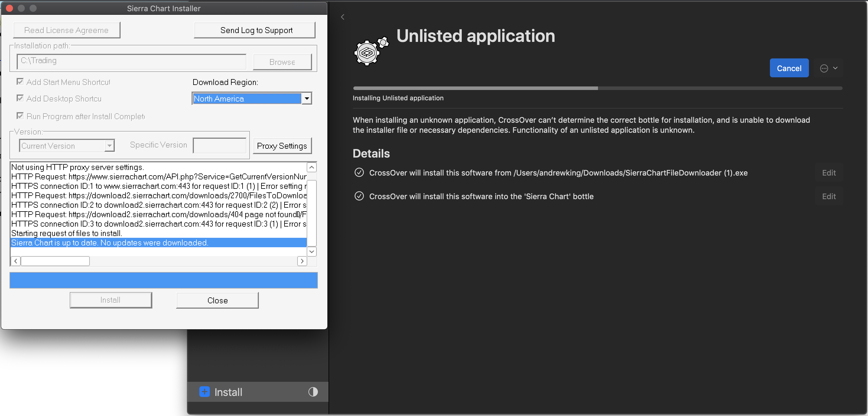The image size is (868, 416).
Task: Expand the North America download region dropdown
Action: 306,99
